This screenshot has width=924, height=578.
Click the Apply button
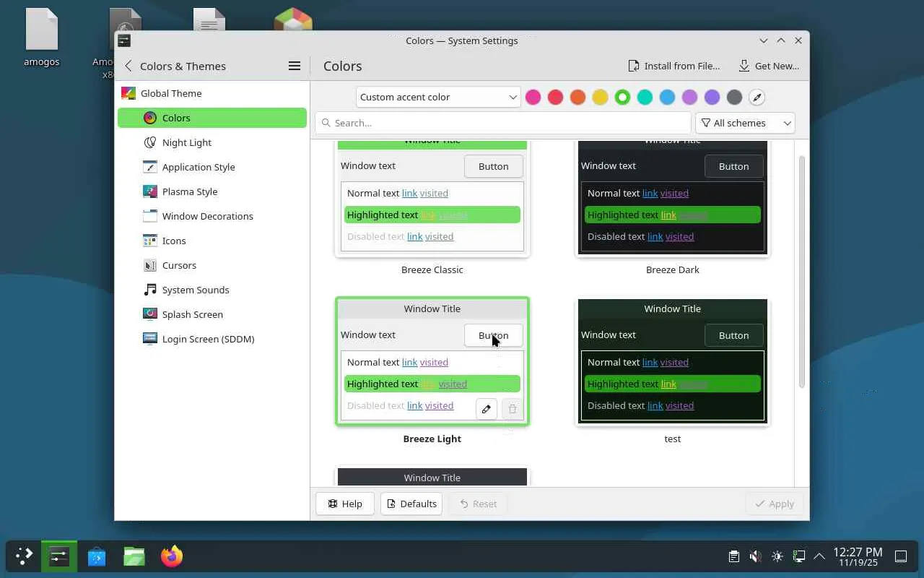click(x=775, y=504)
